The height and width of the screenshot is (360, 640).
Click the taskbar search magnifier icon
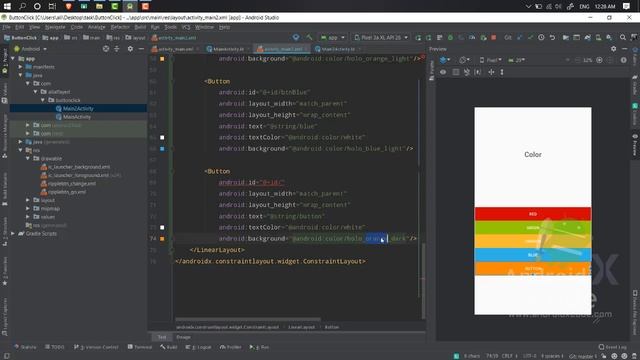pyautogui.click(x=22, y=6)
